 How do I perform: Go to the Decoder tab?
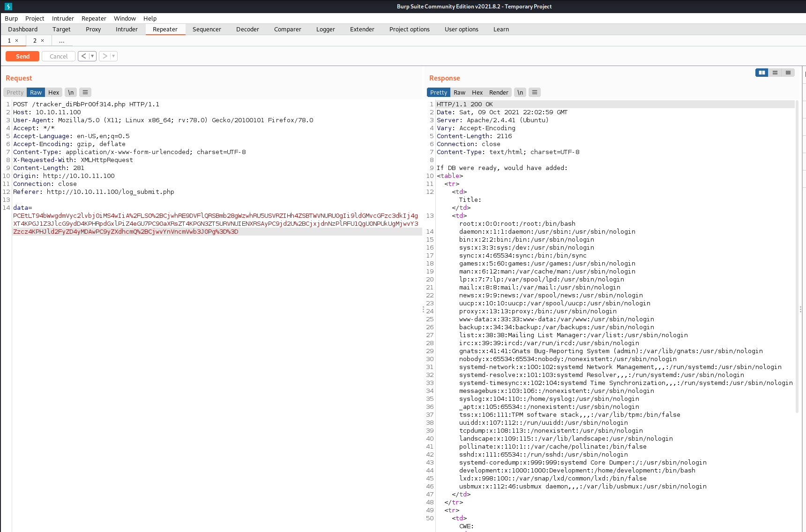click(247, 30)
